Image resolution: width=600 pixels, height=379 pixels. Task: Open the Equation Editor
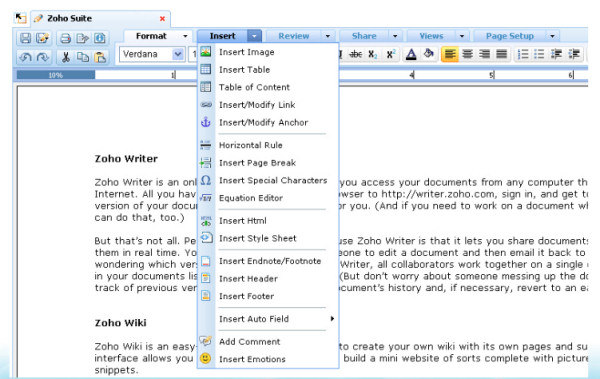coord(268,198)
